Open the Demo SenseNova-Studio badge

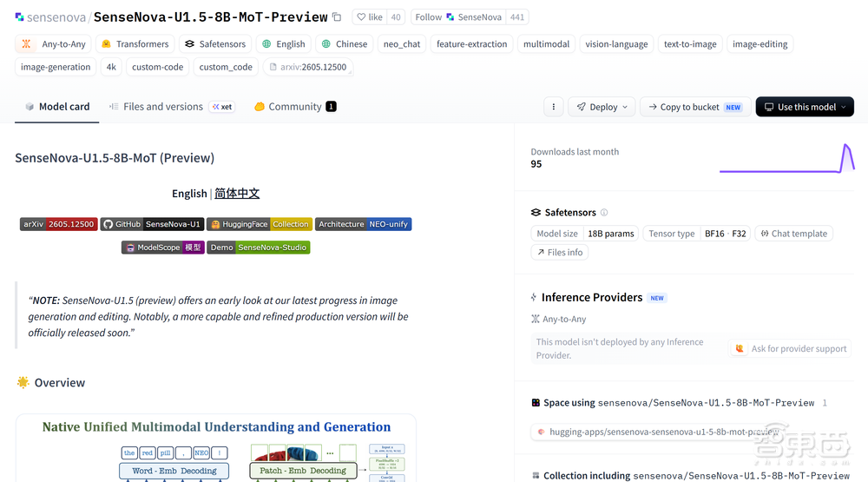(259, 248)
